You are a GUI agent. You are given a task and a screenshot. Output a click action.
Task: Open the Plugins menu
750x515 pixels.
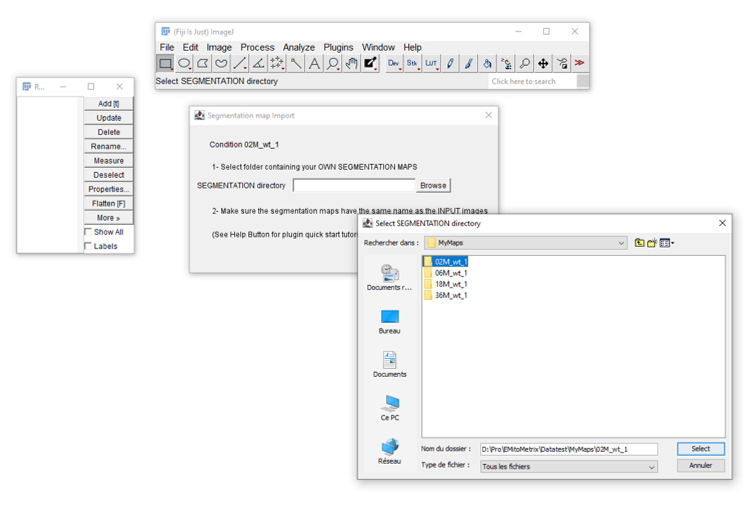[x=338, y=47]
